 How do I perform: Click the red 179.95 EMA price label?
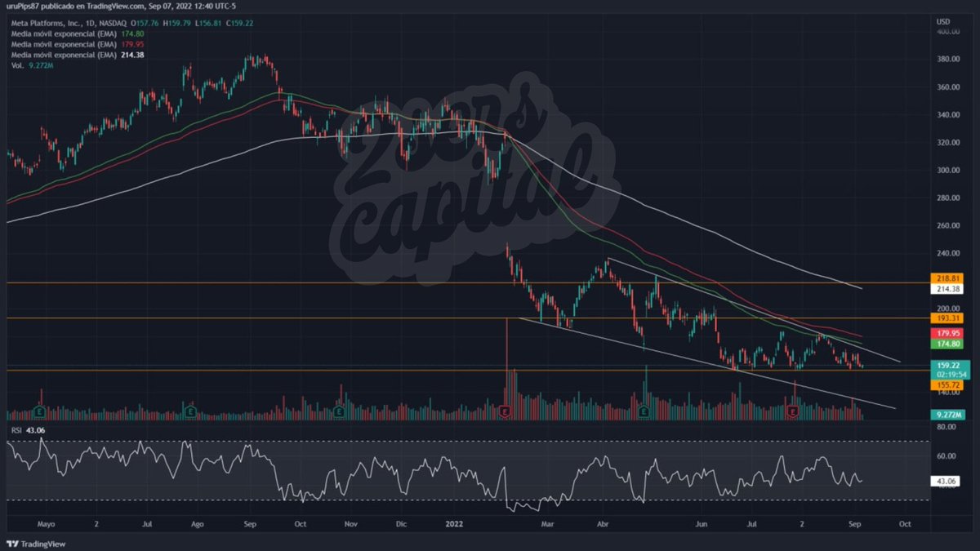click(x=947, y=334)
